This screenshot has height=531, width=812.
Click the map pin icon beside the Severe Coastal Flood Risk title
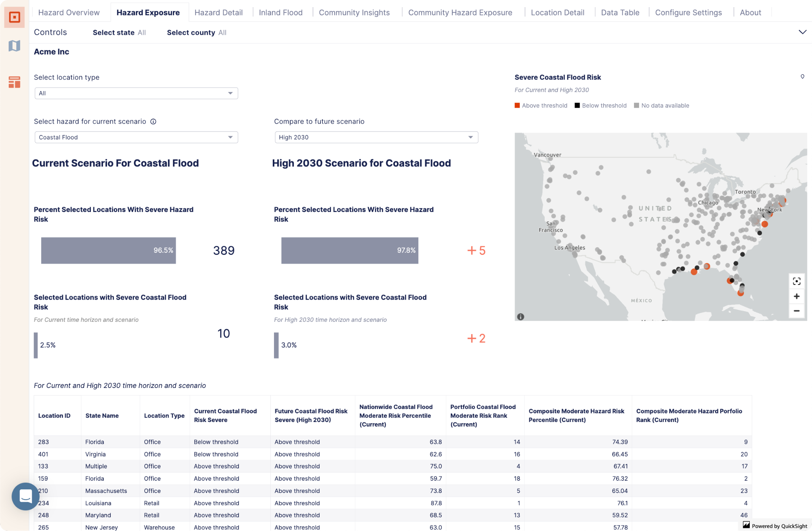tap(802, 76)
